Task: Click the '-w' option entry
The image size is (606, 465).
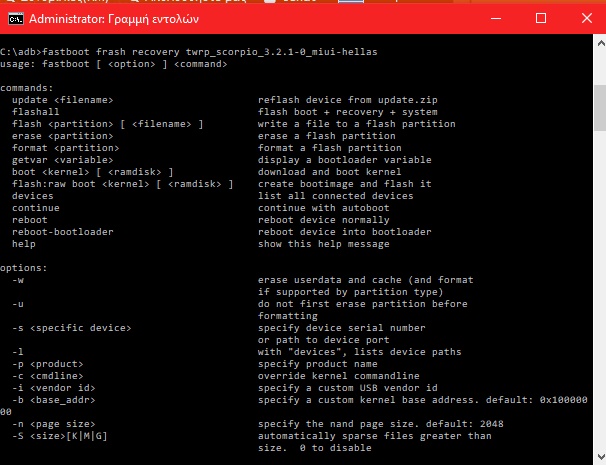Action: point(18,280)
